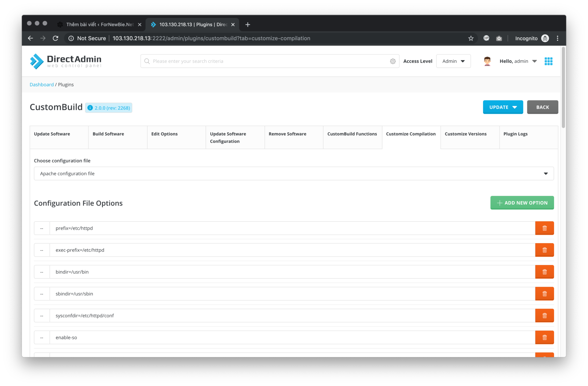
Task: Open the Chrome three-dot menu
Action: pyautogui.click(x=557, y=38)
